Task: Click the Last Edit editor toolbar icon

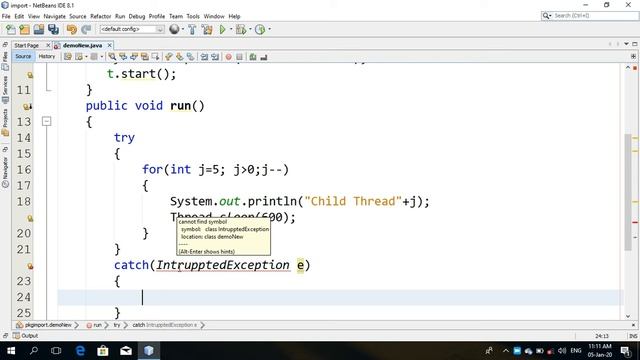Action: (x=68, y=57)
